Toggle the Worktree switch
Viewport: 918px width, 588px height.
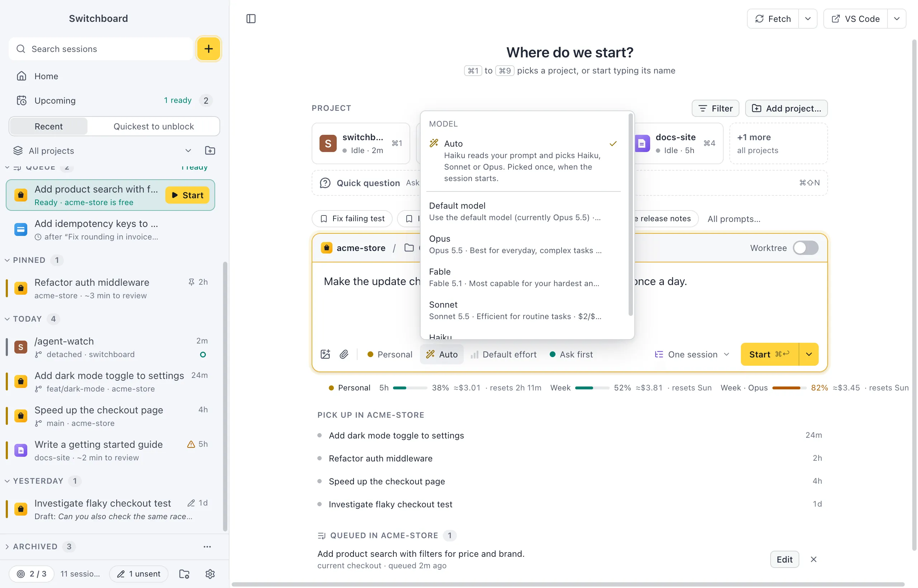[x=805, y=248]
